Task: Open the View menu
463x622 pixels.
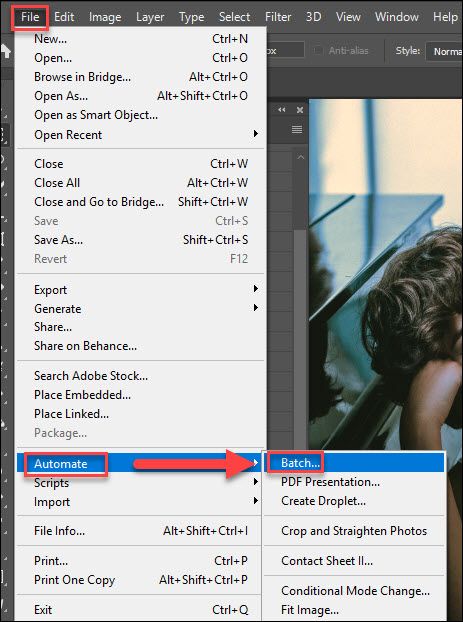Action: (348, 17)
